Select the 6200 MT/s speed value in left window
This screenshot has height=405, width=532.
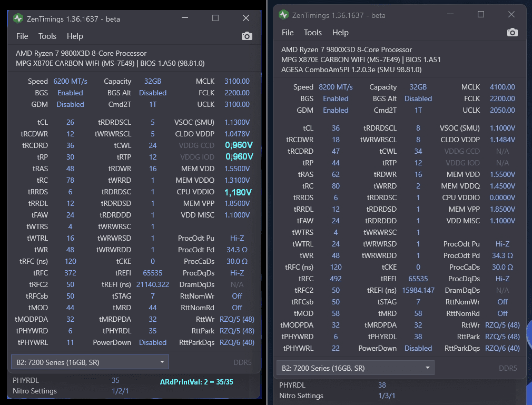70,82
